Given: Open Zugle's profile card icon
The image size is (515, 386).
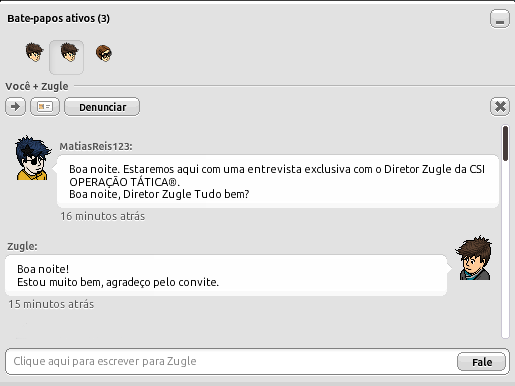Looking at the screenshot, I should pyautogui.click(x=45, y=107).
